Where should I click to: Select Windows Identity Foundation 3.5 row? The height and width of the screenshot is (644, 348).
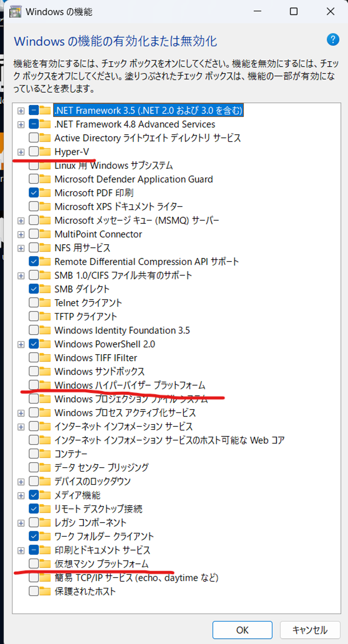pos(122,330)
